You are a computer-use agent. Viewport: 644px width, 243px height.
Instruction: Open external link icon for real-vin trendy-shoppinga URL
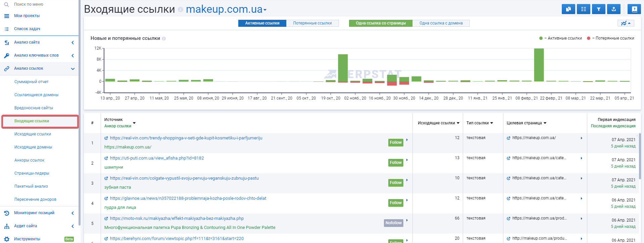pos(106,138)
